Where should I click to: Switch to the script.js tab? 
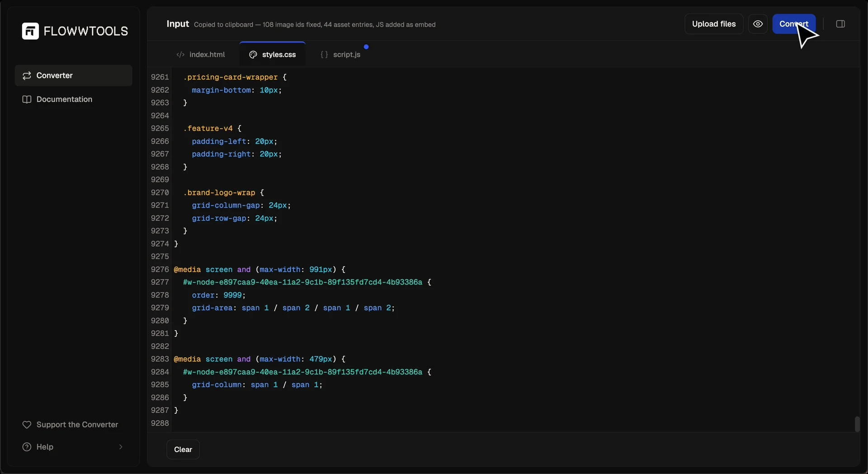(340, 55)
